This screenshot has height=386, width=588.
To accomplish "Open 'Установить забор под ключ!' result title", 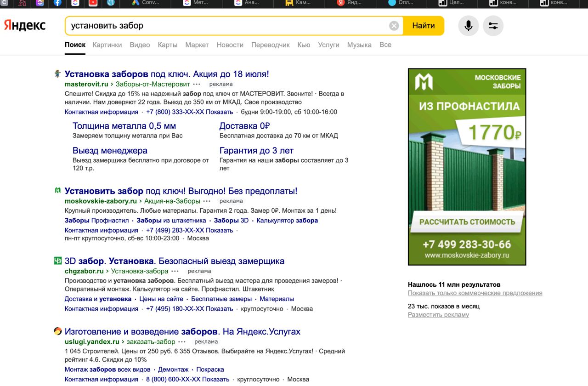I will (181, 191).
